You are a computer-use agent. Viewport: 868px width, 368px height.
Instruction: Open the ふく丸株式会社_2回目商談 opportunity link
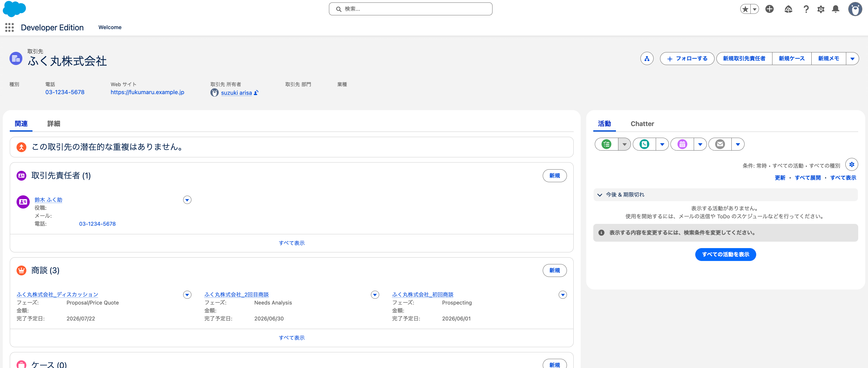pyautogui.click(x=236, y=295)
